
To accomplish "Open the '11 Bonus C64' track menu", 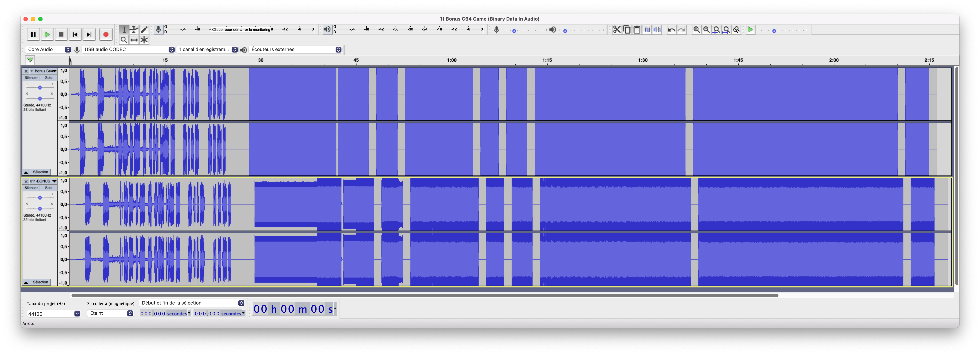I will point(43,71).
